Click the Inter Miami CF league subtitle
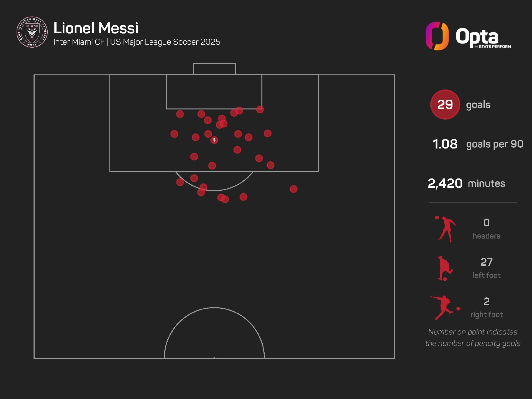This screenshot has height=399, width=532. [x=137, y=42]
